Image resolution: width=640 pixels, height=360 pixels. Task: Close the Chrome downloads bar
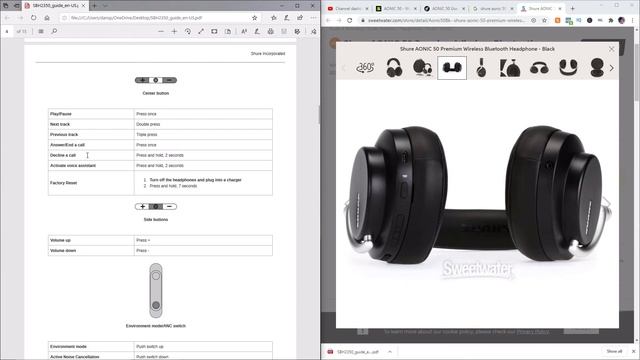point(633,351)
